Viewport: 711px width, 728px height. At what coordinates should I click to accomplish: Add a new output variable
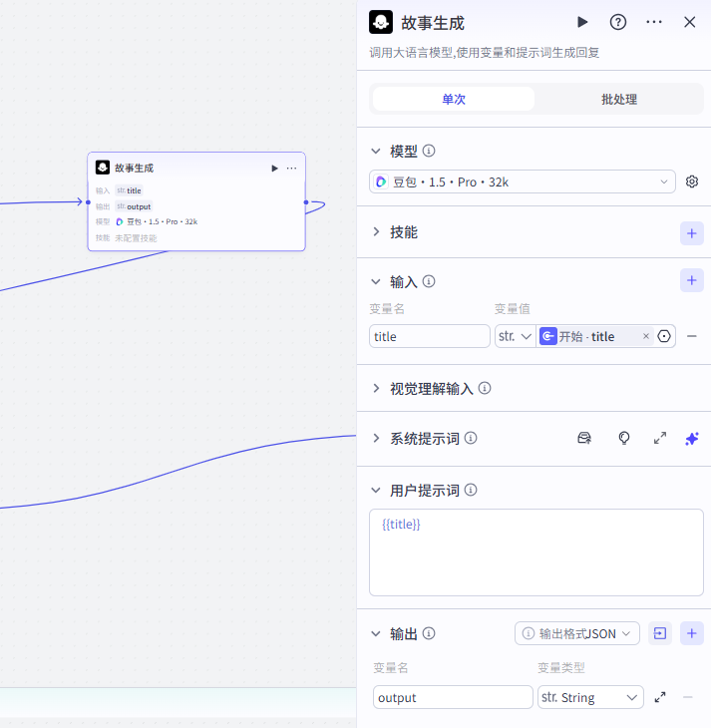tap(691, 633)
